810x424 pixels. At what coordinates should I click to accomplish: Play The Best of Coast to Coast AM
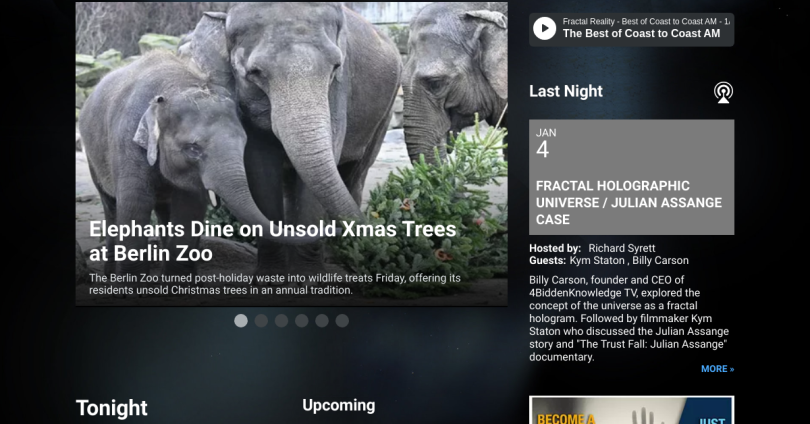pyautogui.click(x=544, y=28)
